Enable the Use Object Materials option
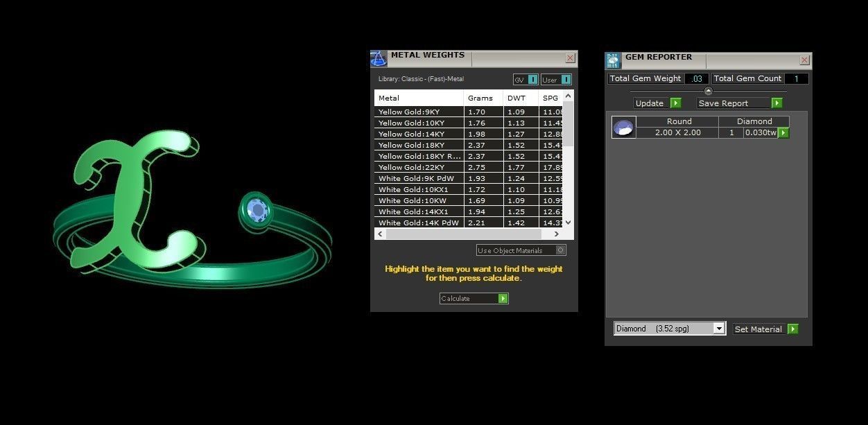The width and height of the screenshot is (868, 425). tap(561, 250)
